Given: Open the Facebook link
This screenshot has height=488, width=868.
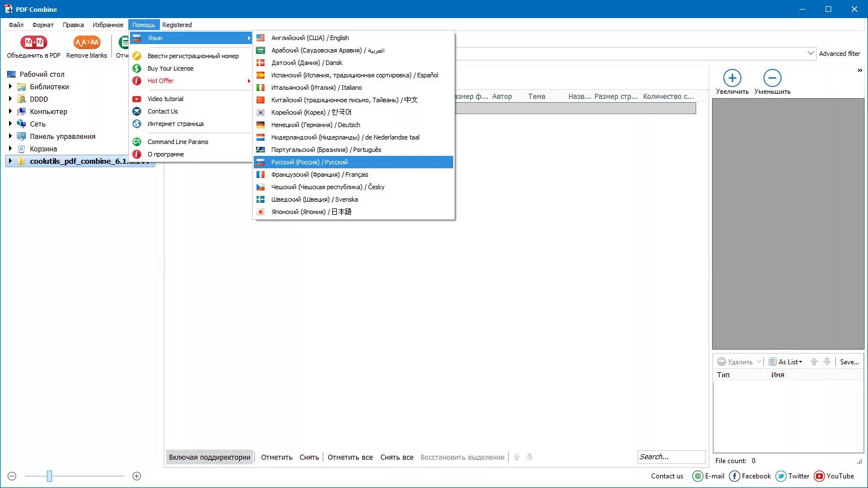Looking at the screenshot, I should 750,476.
